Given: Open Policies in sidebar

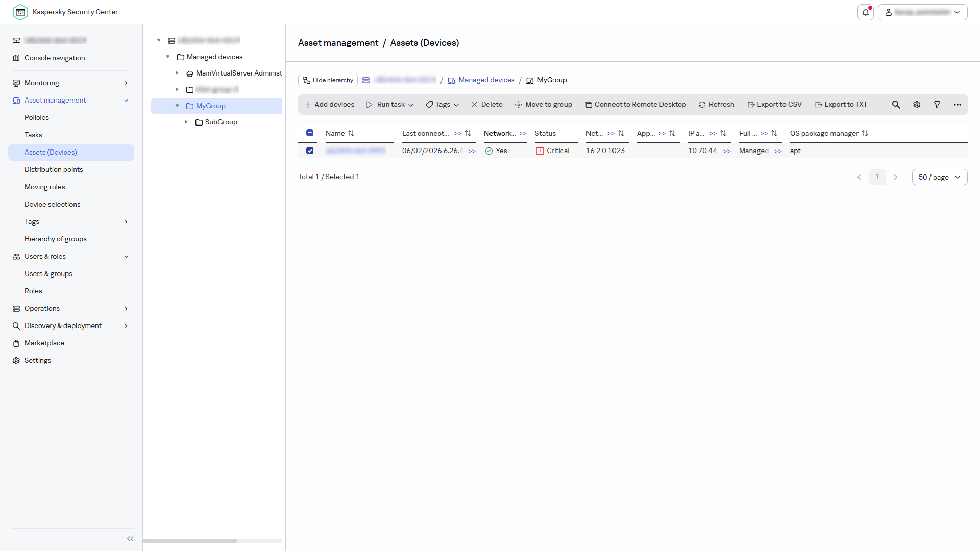Looking at the screenshot, I should 37,118.
